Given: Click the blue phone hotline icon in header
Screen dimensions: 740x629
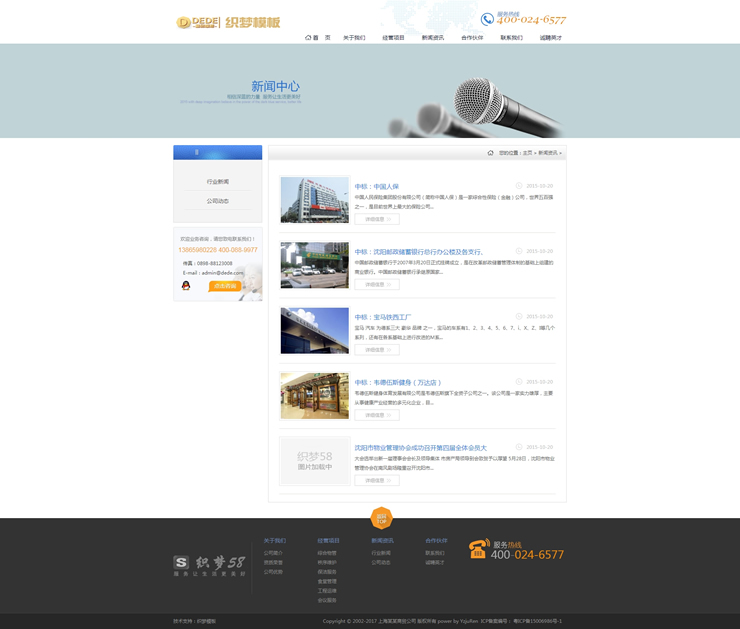Looking at the screenshot, I should 487,19.
